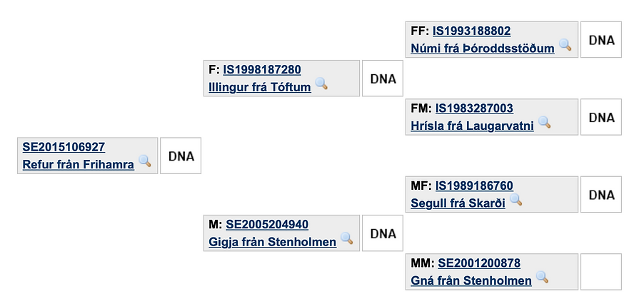
Task: Click magnifier icon beside Illingur frá Tóftum
Action: pyautogui.click(x=321, y=84)
